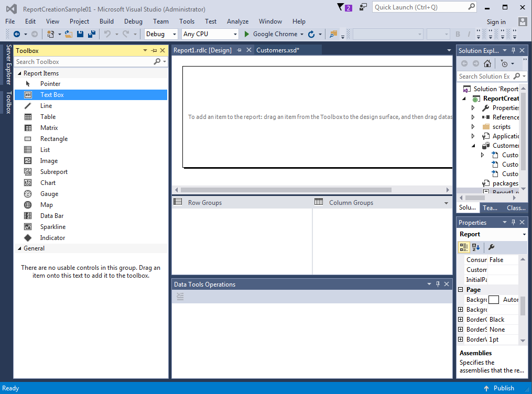
Task: Select the Text Box toolbox item
Action: point(91,95)
